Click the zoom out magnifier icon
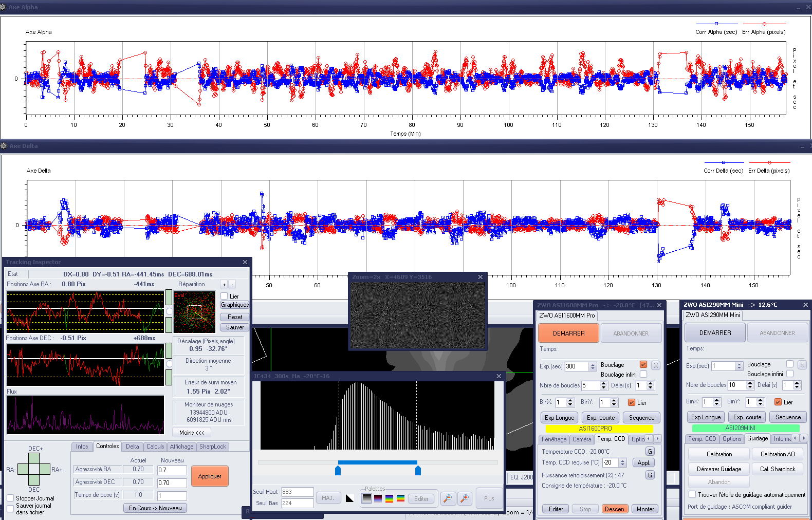Image resolution: width=812 pixels, height=520 pixels. pyautogui.click(x=448, y=498)
